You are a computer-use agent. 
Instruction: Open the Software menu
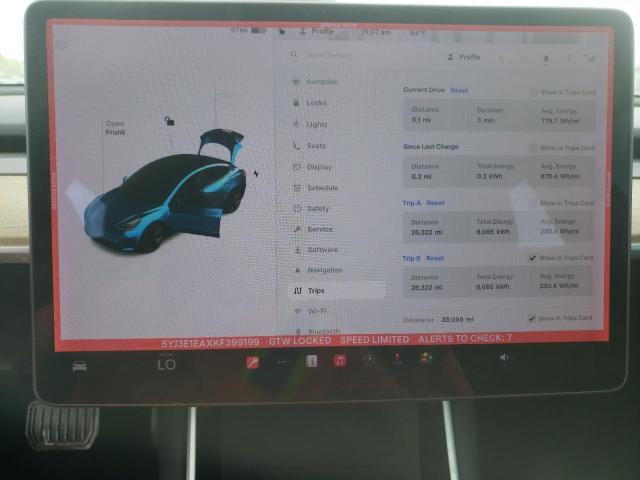pyautogui.click(x=316, y=249)
